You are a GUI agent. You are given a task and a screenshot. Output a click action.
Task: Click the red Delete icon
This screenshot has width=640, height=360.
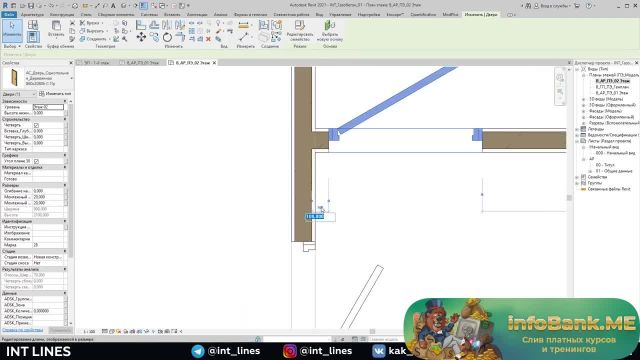tap(208, 39)
